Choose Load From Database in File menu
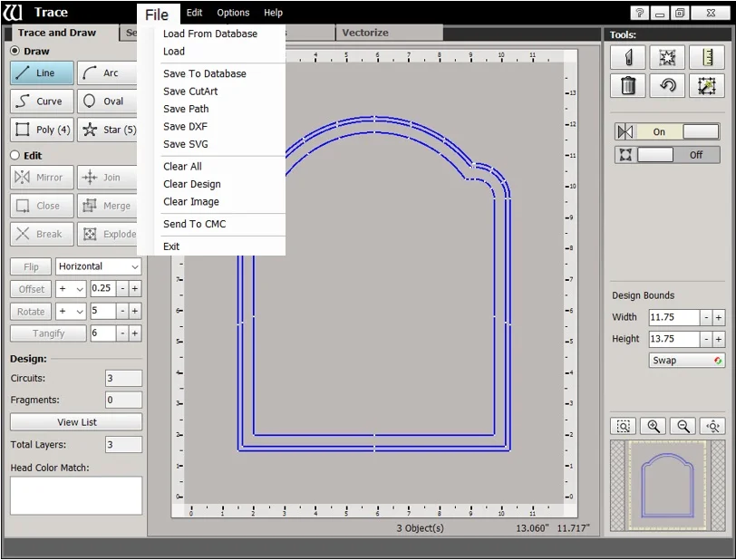 210,34
